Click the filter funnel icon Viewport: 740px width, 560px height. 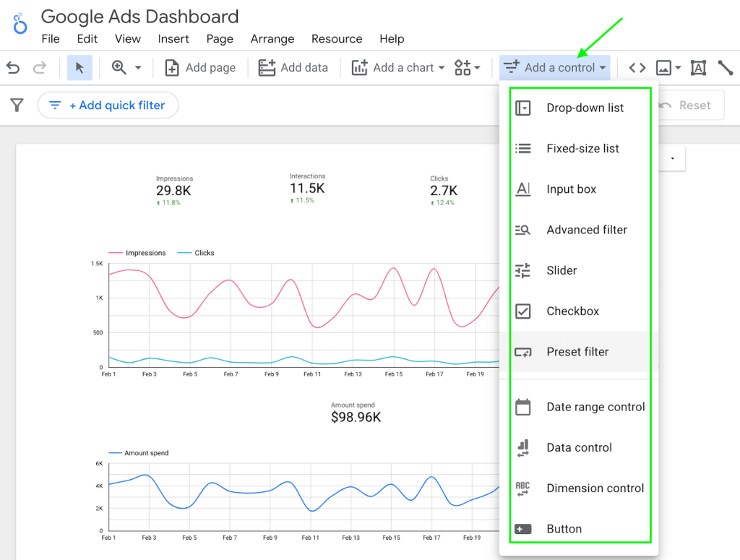click(17, 105)
